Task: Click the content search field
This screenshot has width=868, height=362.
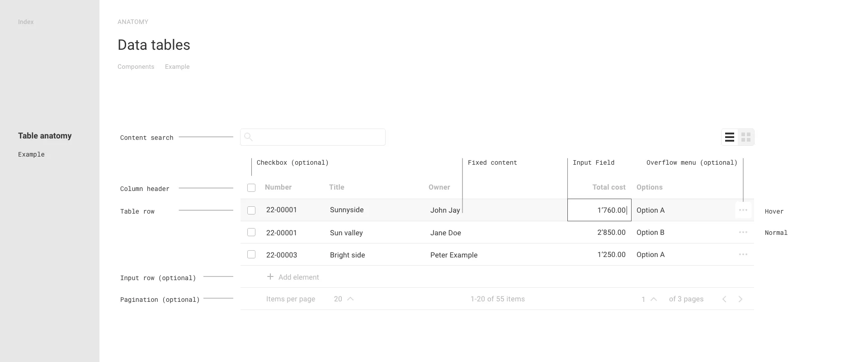Action: [313, 137]
